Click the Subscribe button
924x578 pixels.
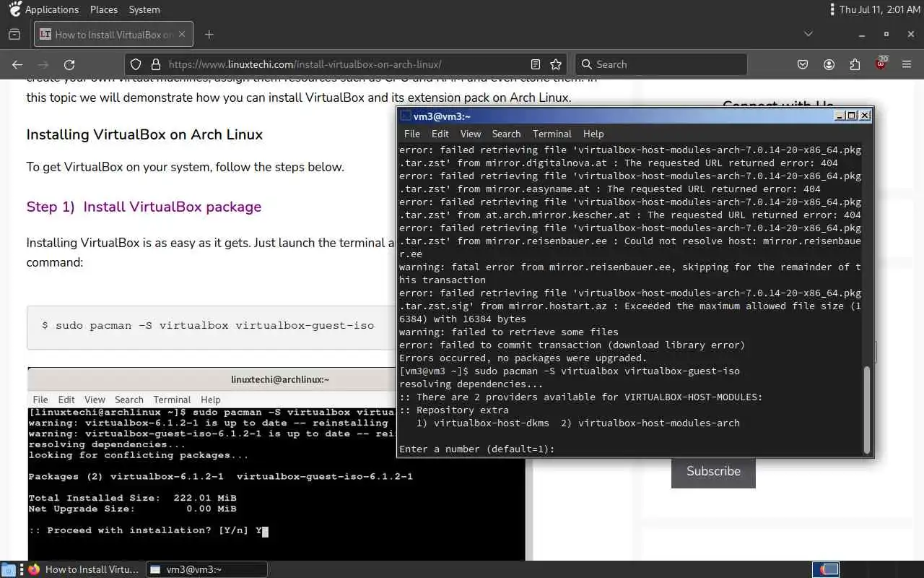[x=713, y=471]
